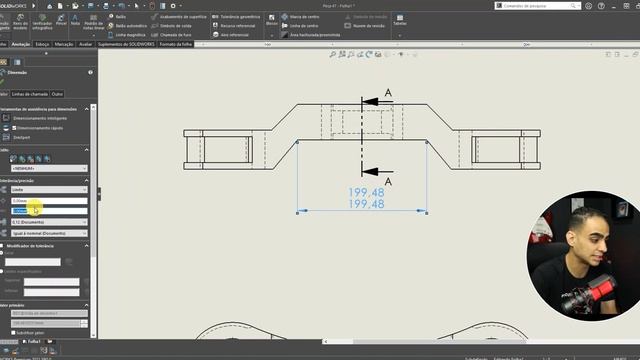Switch to the Avaliar ribbon tab
640x360 pixels.
(x=85, y=44)
